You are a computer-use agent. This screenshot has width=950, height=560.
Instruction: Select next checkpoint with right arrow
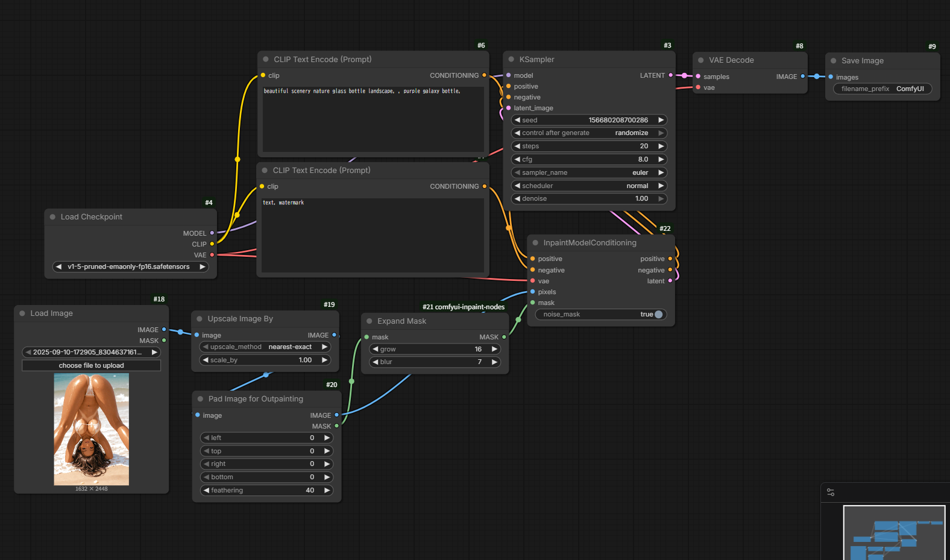coord(203,267)
